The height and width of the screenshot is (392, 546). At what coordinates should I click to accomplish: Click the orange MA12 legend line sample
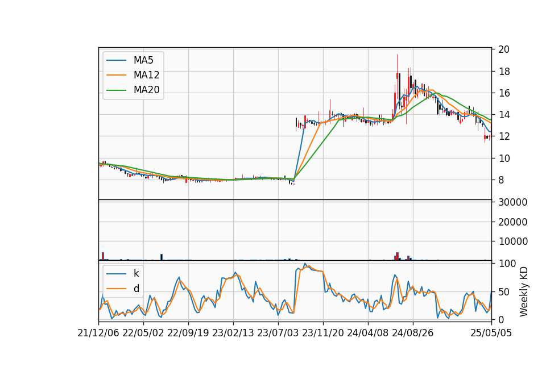pyautogui.click(x=116, y=75)
